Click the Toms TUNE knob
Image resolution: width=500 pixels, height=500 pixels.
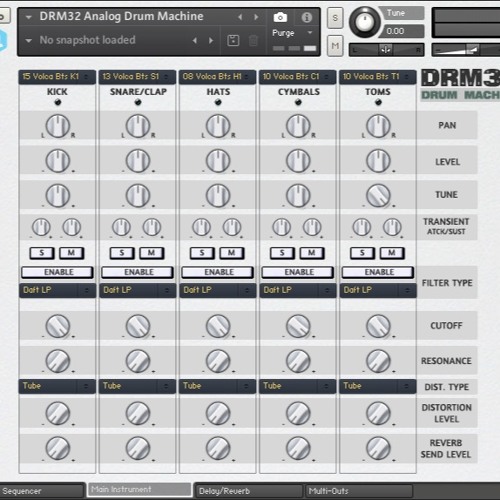coord(378,195)
